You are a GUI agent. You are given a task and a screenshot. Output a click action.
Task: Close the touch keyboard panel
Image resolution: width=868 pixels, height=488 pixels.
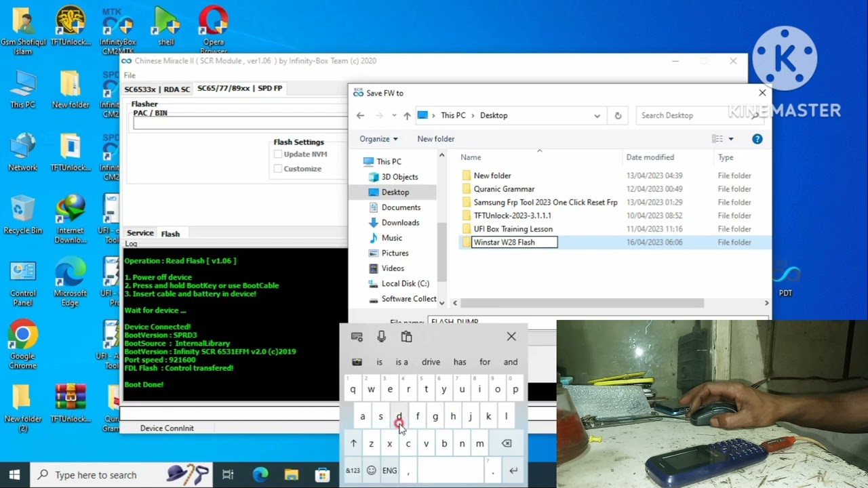pos(511,336)
